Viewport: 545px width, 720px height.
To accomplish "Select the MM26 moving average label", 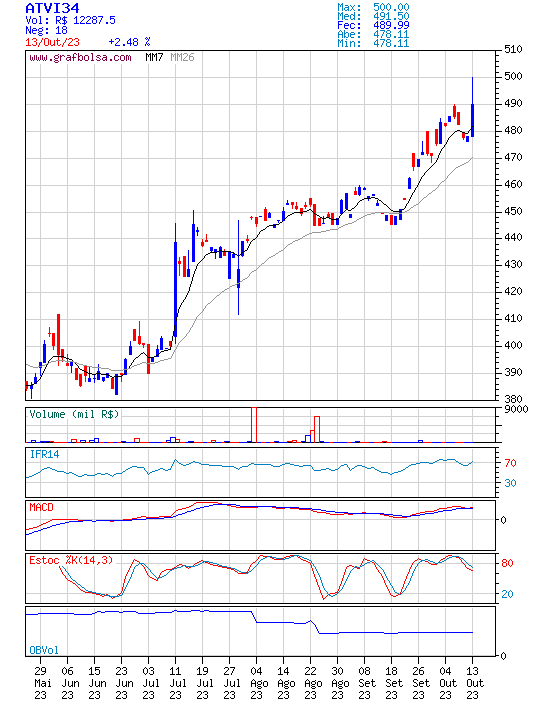I will pos(182,57).
